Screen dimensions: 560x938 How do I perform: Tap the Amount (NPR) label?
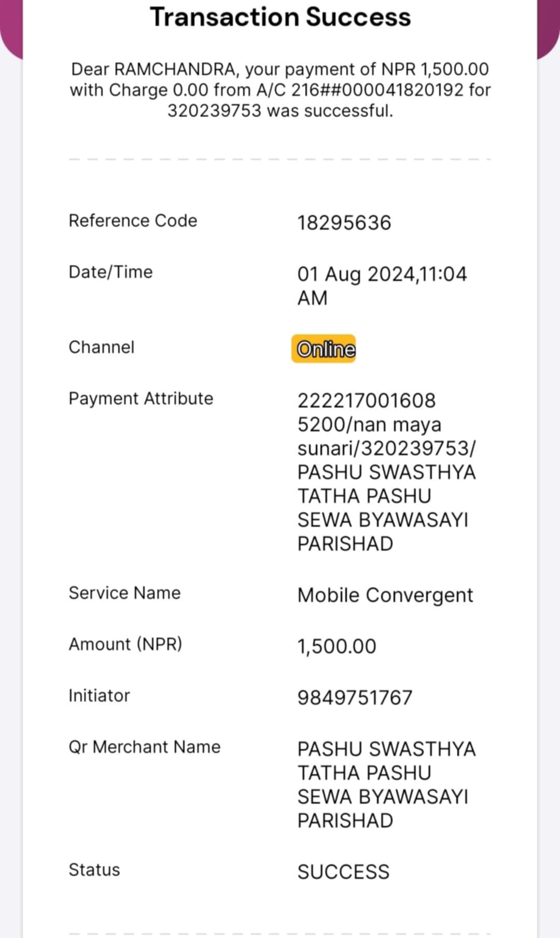point(125,644)
